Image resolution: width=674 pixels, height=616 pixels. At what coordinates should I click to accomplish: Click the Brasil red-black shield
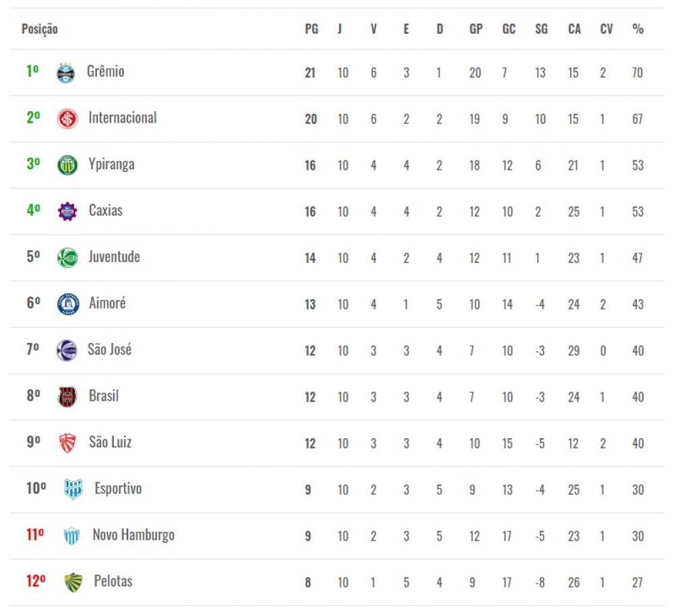point(67,397)
